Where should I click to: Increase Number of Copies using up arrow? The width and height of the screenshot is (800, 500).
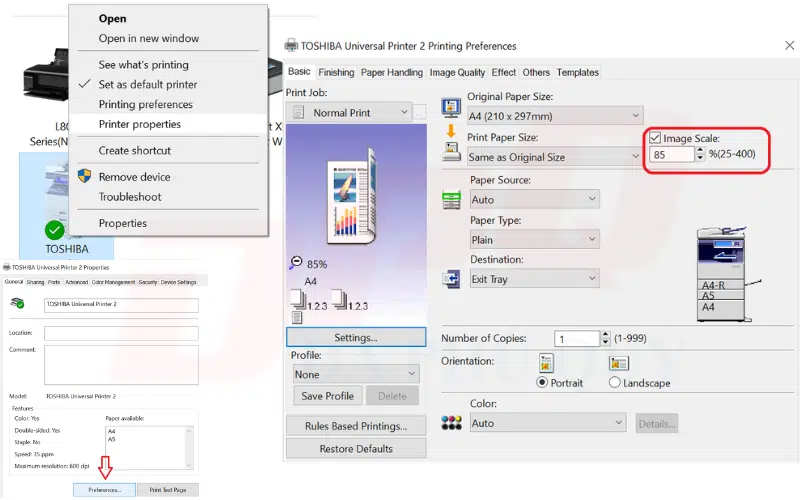point(605,335)
